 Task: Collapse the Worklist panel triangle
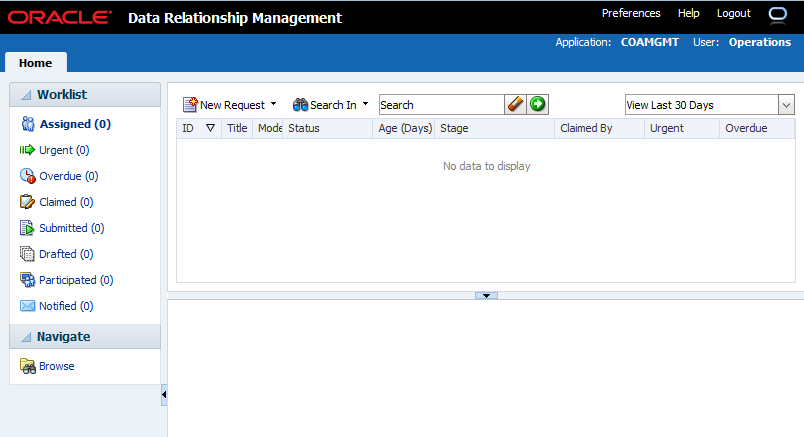26,95
